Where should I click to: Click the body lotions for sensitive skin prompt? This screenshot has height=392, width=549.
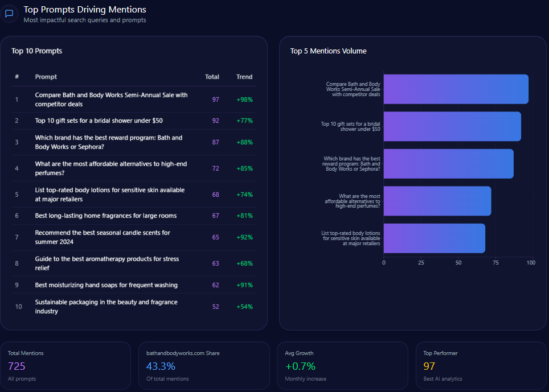pyautogui.click(x=110, y=195)
